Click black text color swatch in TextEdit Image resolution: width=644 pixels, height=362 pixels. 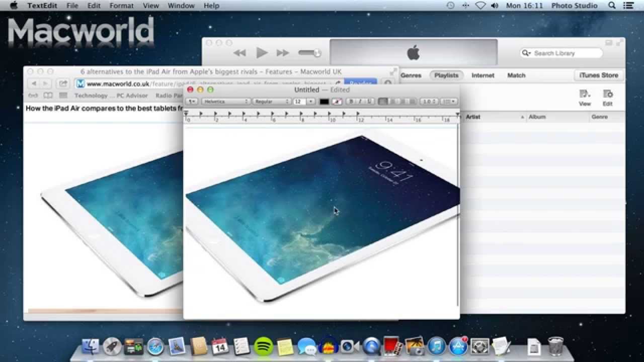325,102
